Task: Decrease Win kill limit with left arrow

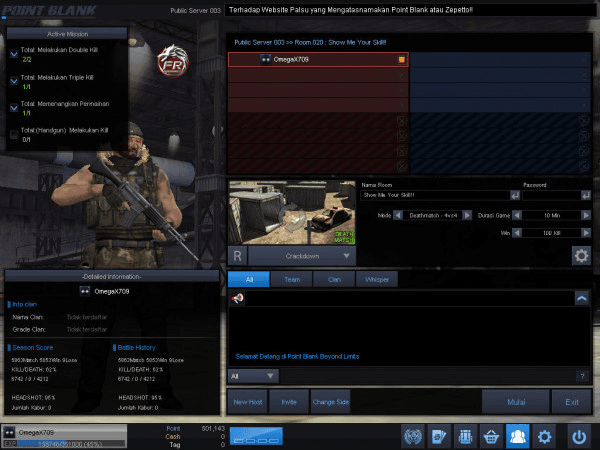Action: click(517, 233)
